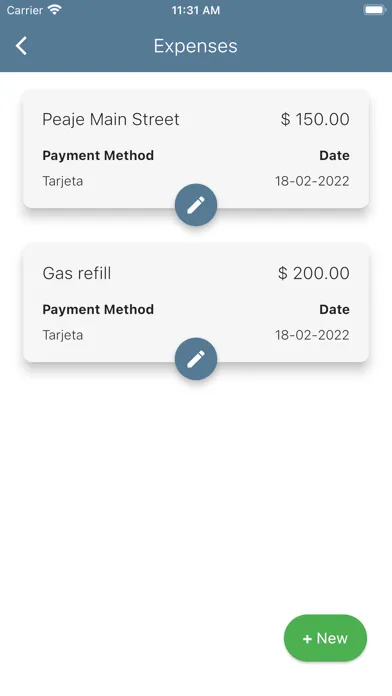The height and width of the screenshot is (696, 392).
Task: Tap Payment Method label on Gas refill card
Action: click(x=98, y=310)
